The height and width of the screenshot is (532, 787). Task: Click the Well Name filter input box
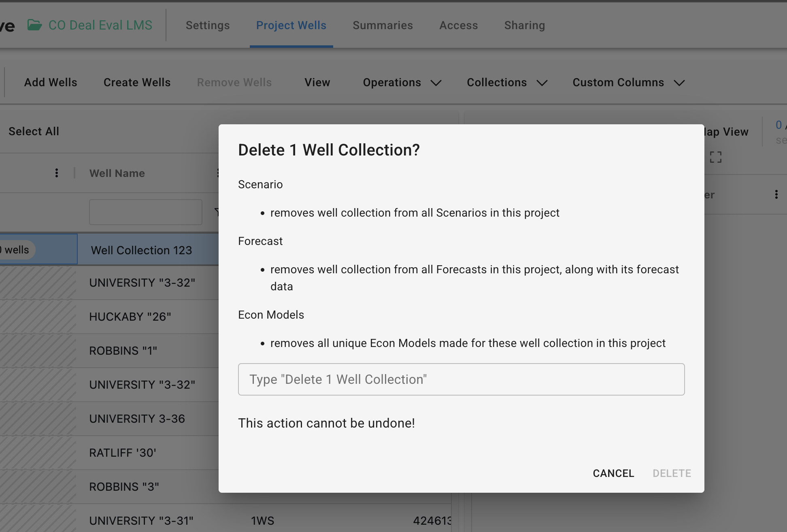146,212
